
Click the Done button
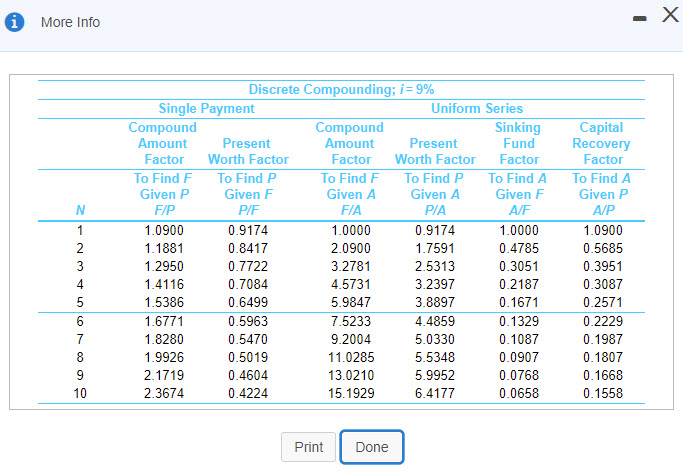[372, 447]
